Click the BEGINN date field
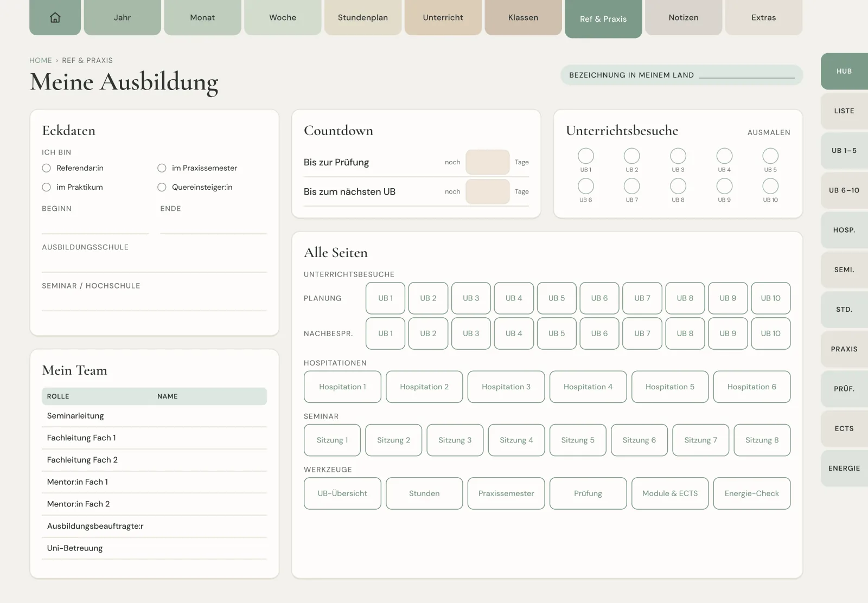Viewport: 868px width, 603px height. (95, 225)
